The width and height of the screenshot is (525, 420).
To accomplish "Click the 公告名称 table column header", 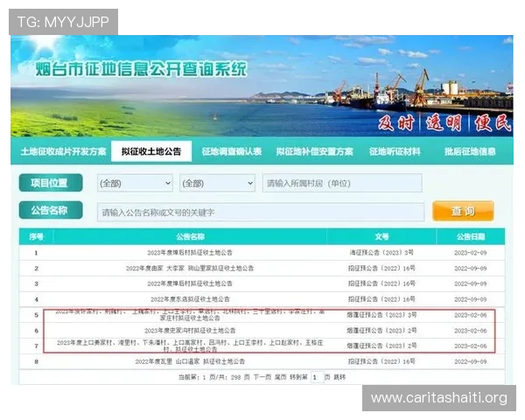I will (x=190, y=237).
